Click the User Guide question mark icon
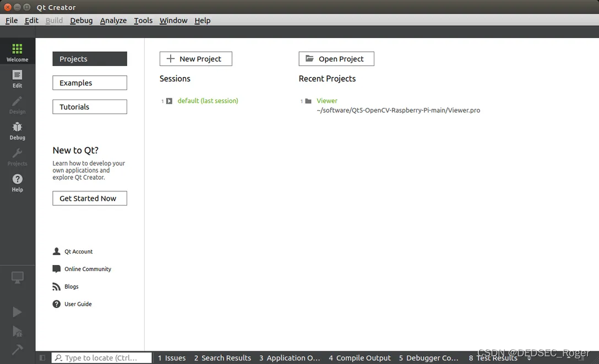599x364 pixels. tap(57, 304)
